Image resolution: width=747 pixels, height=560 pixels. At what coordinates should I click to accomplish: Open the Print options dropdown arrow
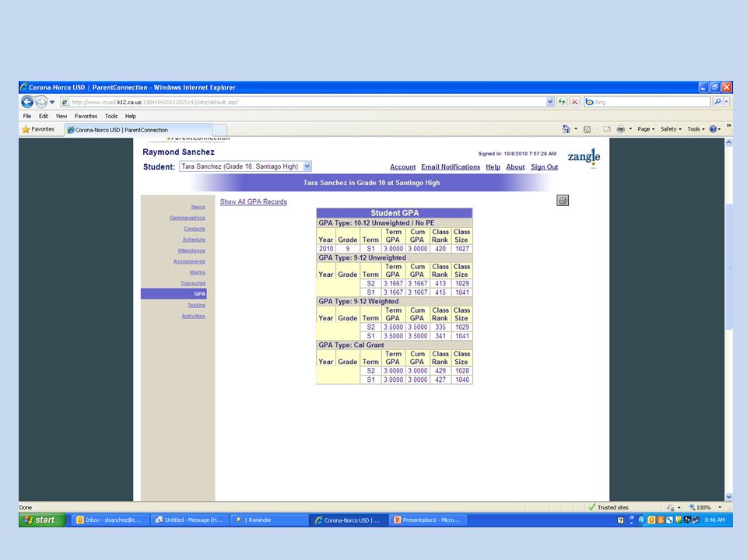pyautogui.click(x=631, y=129)
